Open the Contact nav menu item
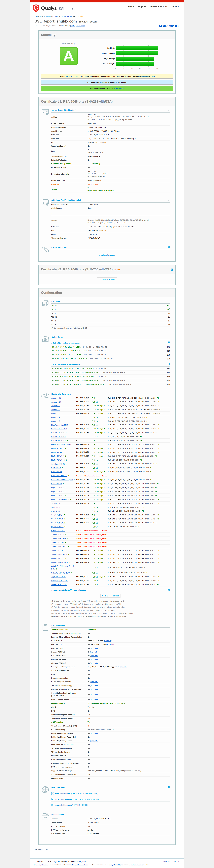 pos(175,6)
